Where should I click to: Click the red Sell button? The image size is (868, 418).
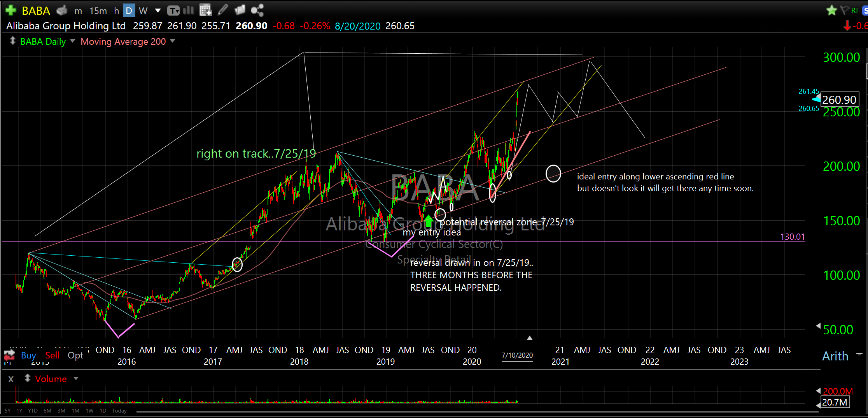(52, 355)
